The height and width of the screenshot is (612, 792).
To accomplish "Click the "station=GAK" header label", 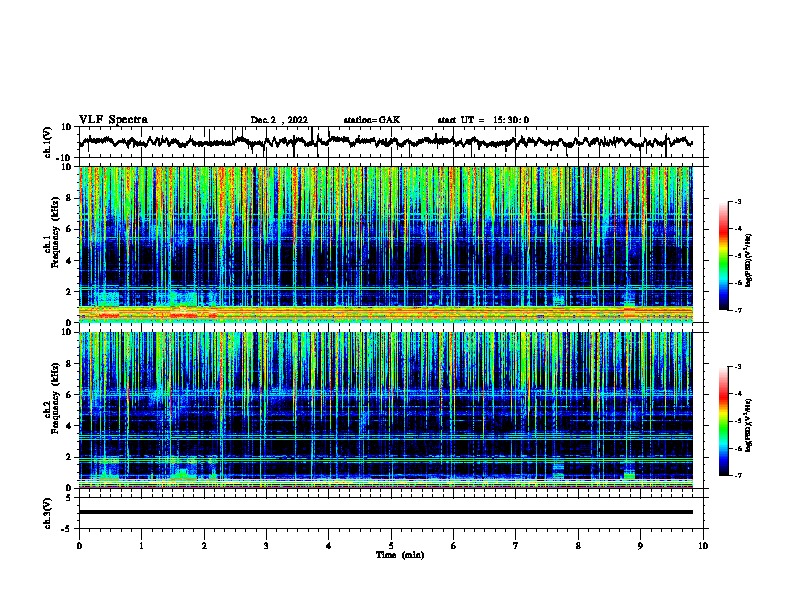I will point(372,120).
